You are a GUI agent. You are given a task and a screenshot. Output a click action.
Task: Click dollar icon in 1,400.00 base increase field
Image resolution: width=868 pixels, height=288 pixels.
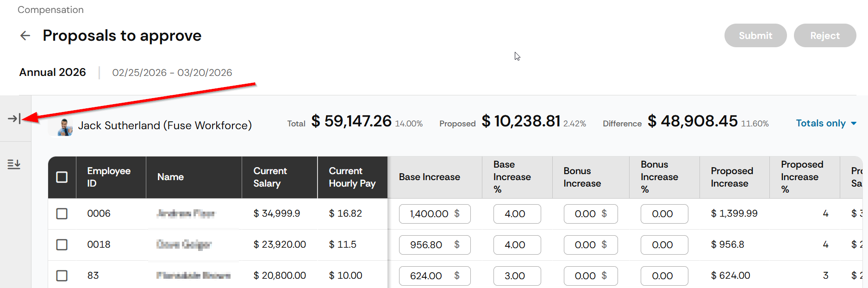pyautogui.click(x=457, y=213)
